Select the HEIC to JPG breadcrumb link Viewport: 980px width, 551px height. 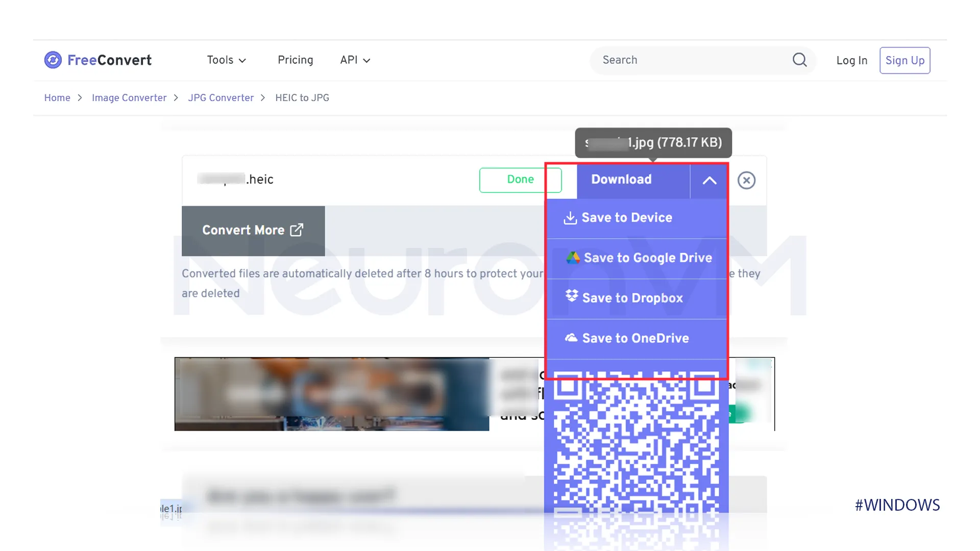(302, 97)
